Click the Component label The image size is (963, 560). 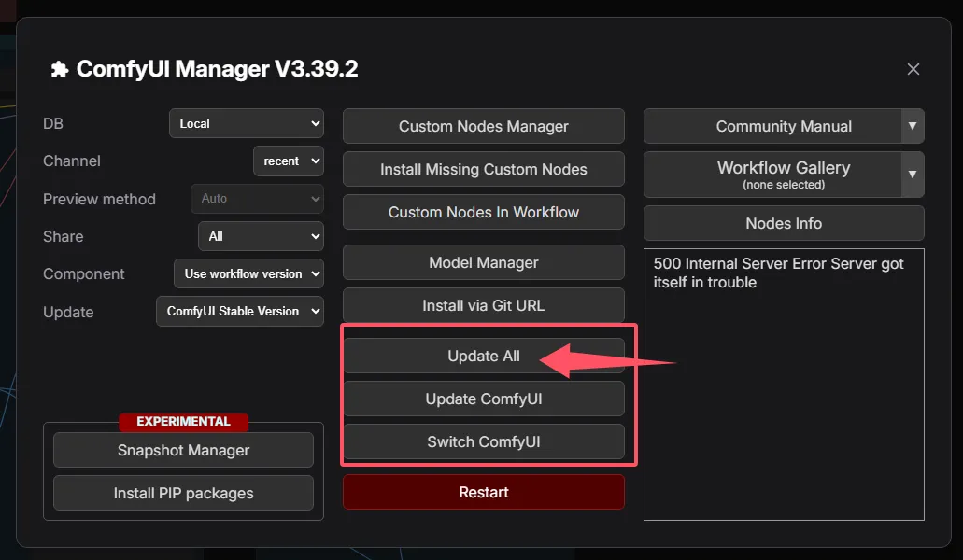[x=83, y=273]
